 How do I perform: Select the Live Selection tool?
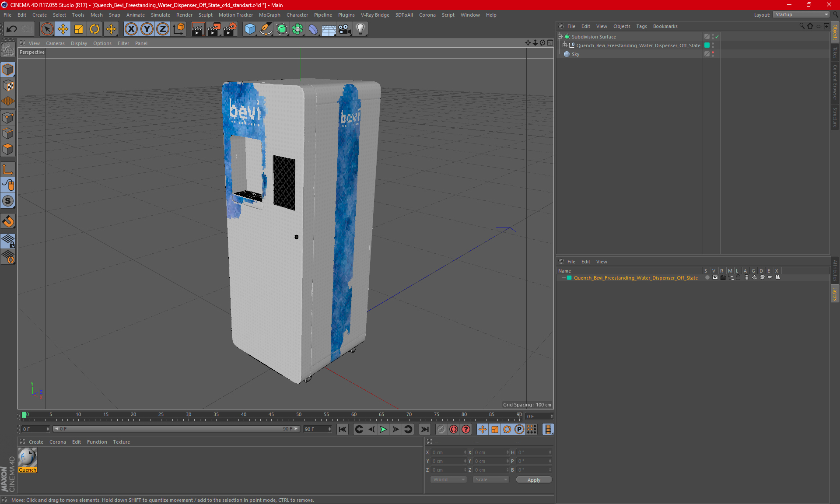coord(47,29)
